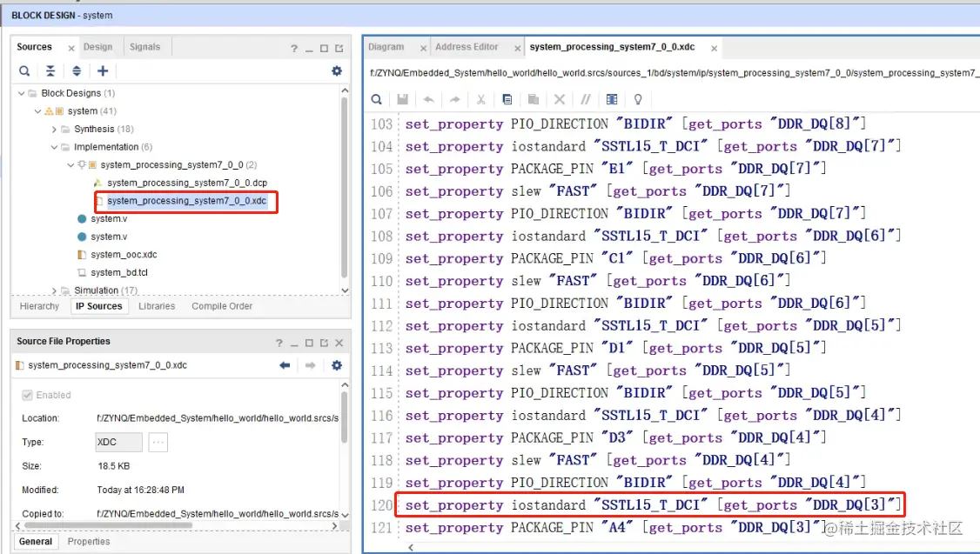The image size is (980, 554).
Task: Open Source File Properties help icon
Action: click(x=279, y=343)
